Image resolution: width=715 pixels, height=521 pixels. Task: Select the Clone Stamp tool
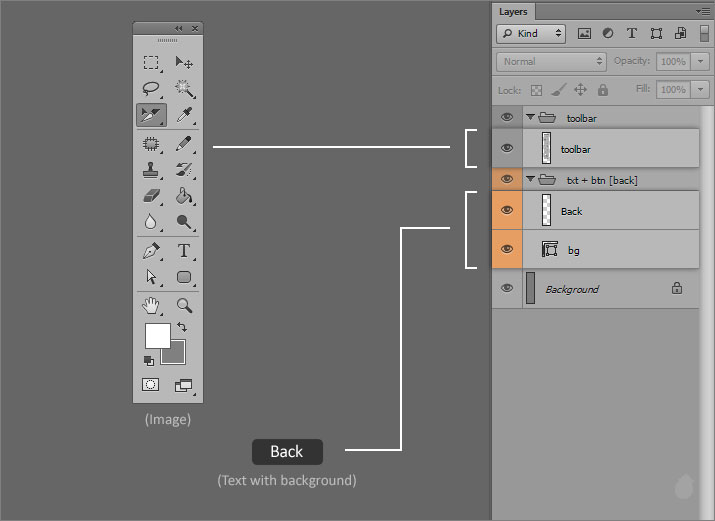[151, 170]
